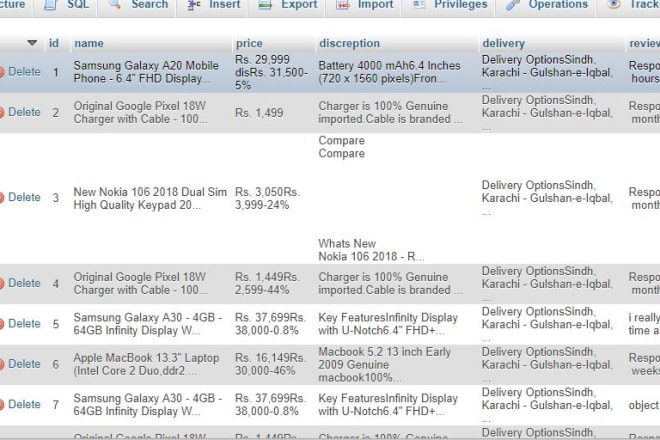Select price cell 'Rs. 16,149Rs. 30,000-46%'
The height and width of the screenshot is (440, 660).
pos(270,364)
